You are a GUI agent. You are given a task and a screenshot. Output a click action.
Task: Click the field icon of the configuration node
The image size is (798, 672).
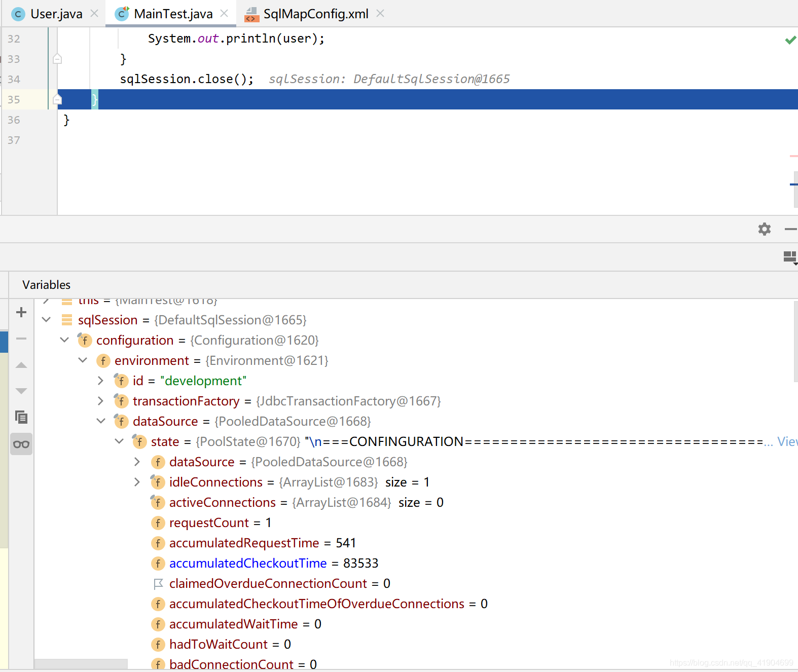(x=85, y=340)
